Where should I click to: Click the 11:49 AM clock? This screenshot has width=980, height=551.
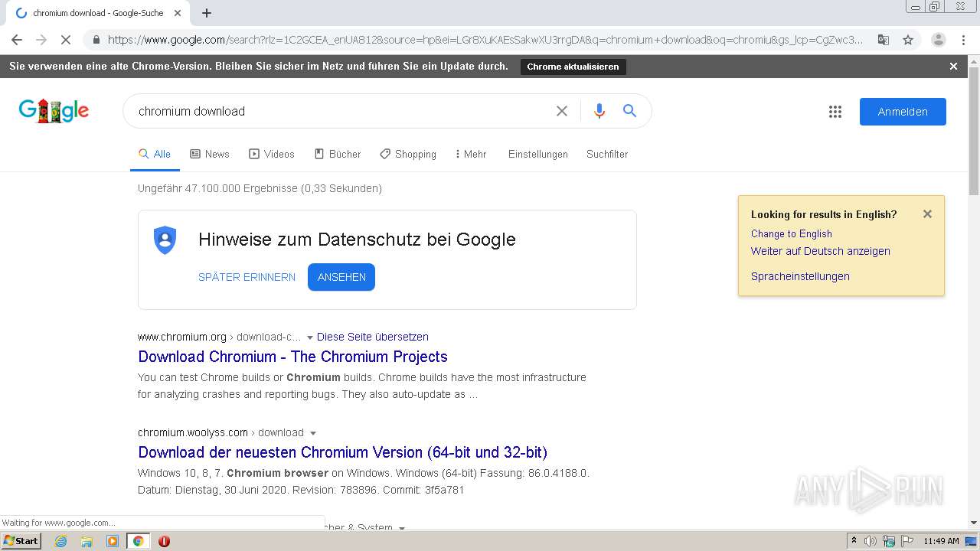[x=941, y=541]
